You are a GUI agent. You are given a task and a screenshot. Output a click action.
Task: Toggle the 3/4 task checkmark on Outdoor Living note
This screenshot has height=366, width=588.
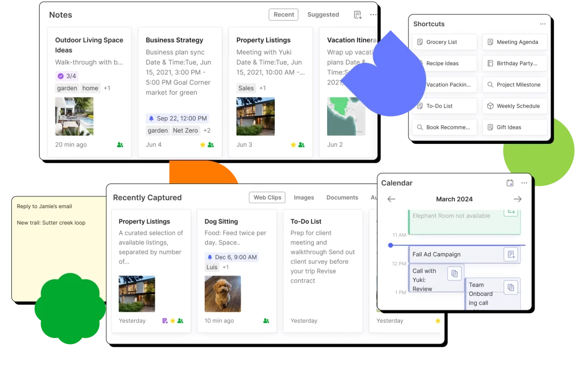[60, 76]
